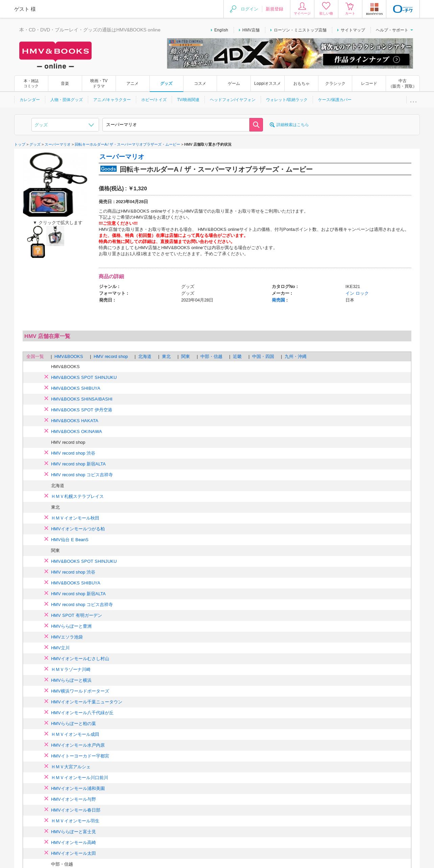Open the 本・雑誌 コミック tab
The width and height of the screenshot is (434, 868).
31,83
